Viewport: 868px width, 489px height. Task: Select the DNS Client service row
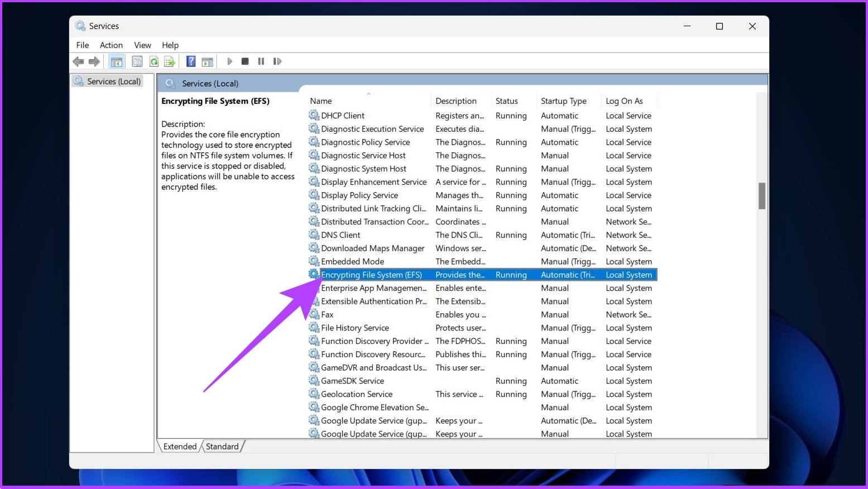[482, 235]
